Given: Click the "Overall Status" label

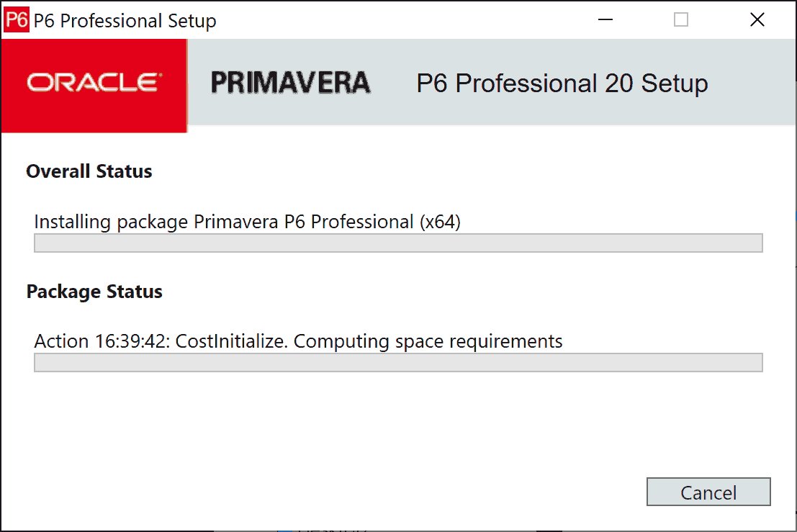Looking at the screenshot, I should click(89, 172).
